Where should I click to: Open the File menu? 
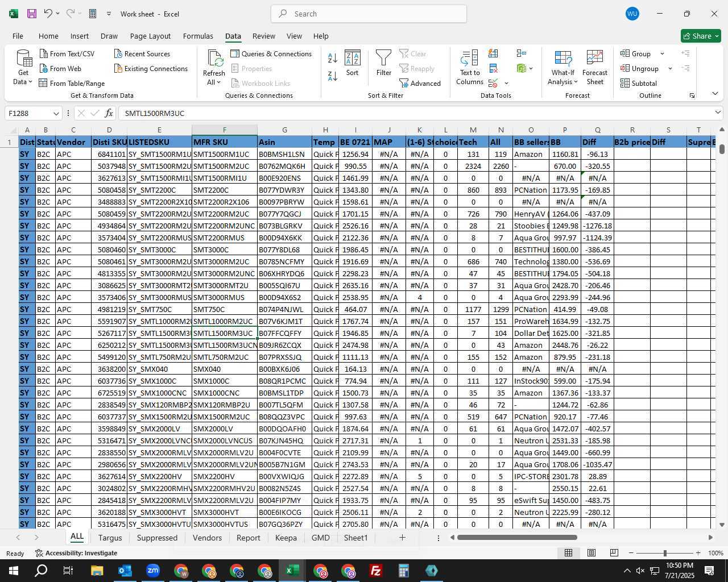[x=18, y=36]
